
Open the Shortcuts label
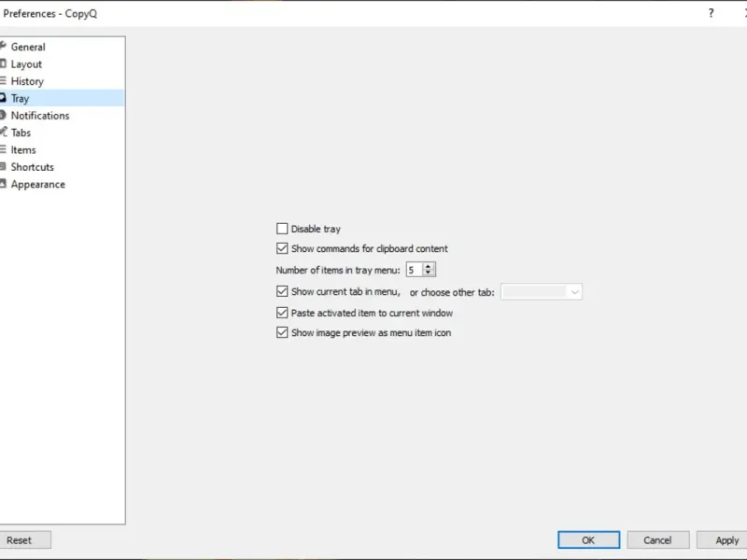click(x=33, y=167)
